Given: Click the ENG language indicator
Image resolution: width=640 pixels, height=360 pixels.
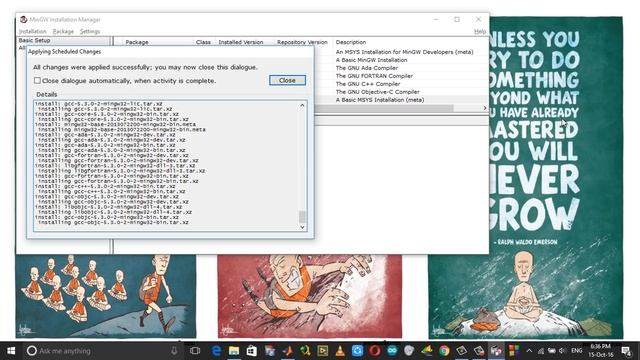Looking at the screenshot, I should click(x=577, y=351).
